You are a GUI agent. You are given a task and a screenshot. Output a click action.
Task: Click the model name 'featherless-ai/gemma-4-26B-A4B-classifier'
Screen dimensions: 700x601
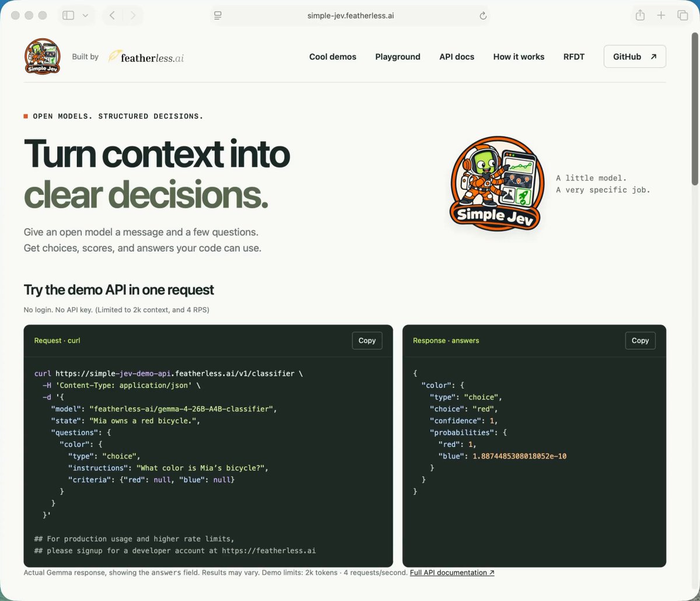(x=181, y=409)
